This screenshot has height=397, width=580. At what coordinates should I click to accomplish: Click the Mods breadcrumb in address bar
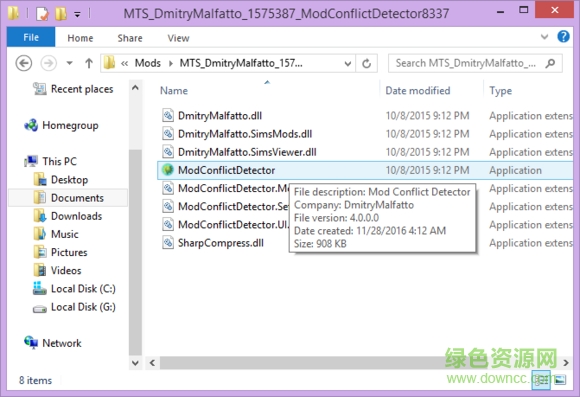[x=148, y=63]
